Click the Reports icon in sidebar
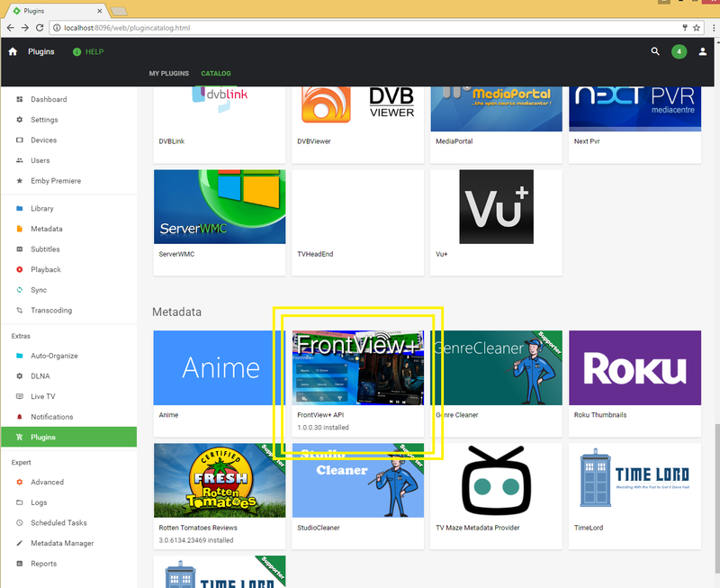 pyautogui.click(x=19, y=563)
